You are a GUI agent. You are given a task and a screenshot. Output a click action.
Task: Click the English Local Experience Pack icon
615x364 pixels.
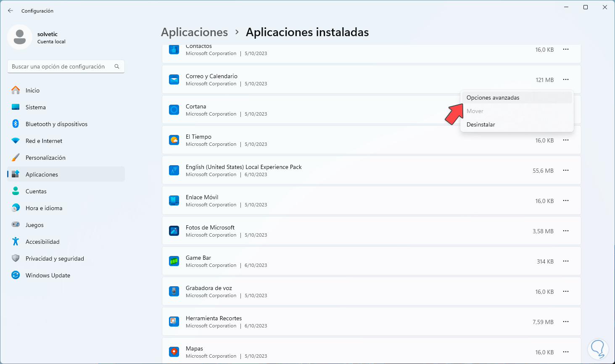point(174,170)
